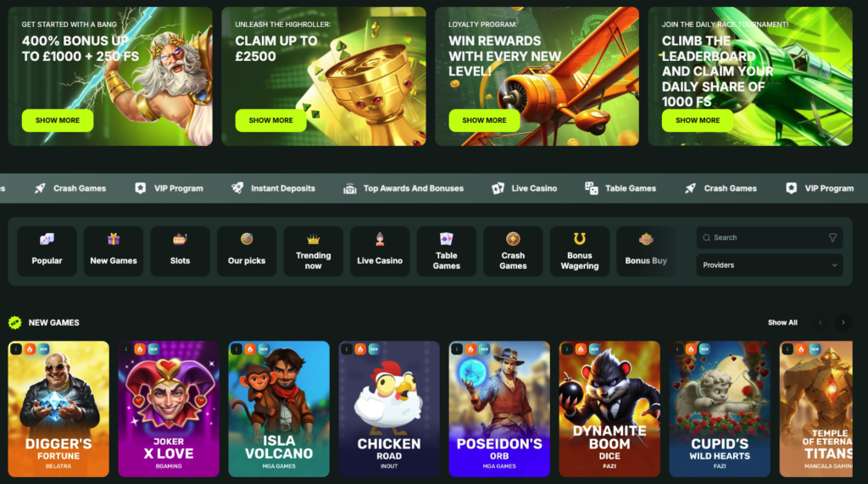Viewport: 868px width, 484px height.
Task: Click the NEW badge on Dynamite Boom Dice
Action: coord(594,349)
